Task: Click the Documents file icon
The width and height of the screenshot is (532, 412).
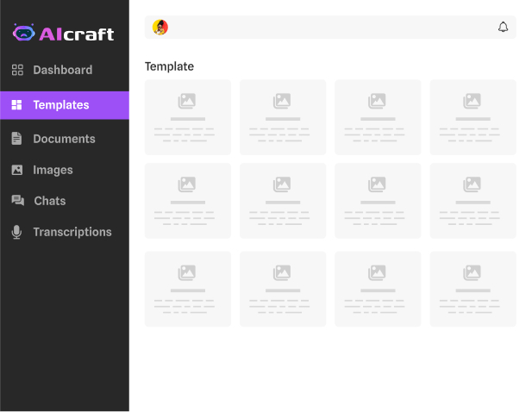Action: pos(17,139)
